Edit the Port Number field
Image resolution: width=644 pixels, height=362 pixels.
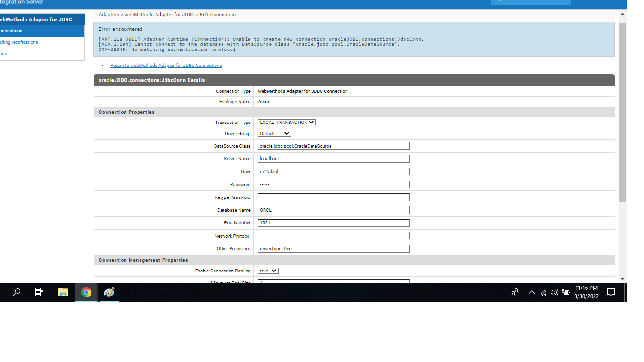click(x=334, y=223)
